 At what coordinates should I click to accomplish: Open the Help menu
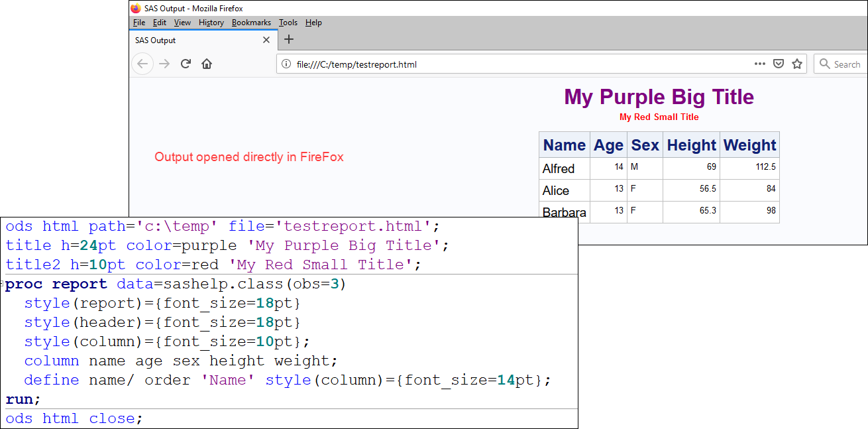click(x=313, y=22)
